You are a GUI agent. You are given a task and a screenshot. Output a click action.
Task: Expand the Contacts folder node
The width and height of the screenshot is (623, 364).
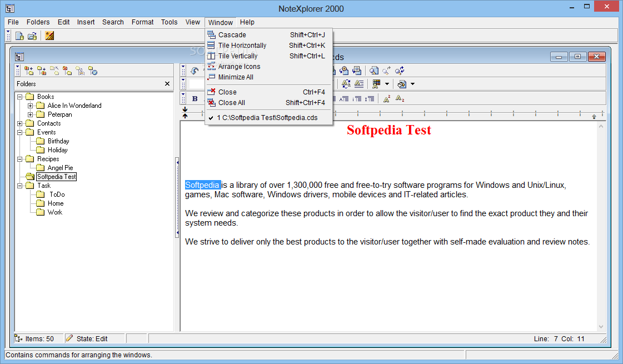(19, 123)
